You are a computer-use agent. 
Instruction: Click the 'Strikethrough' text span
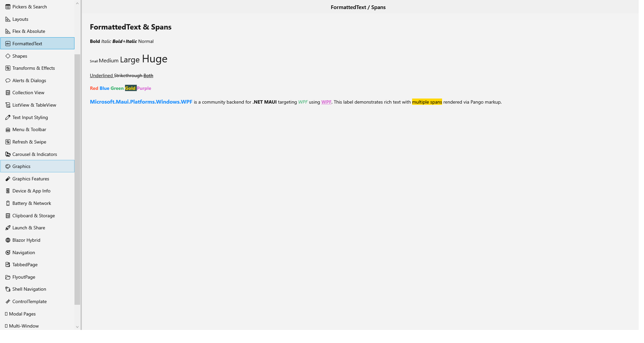(x=128, y=76)
